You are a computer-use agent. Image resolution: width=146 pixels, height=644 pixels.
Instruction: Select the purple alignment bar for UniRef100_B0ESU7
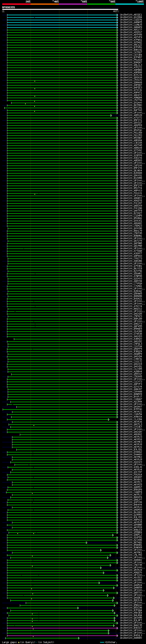63,628
